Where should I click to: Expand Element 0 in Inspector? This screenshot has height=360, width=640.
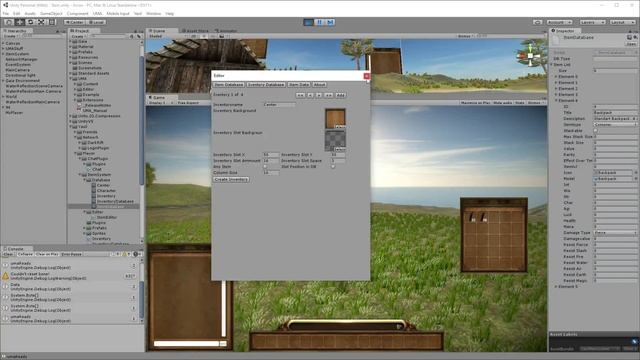point(556,76)
